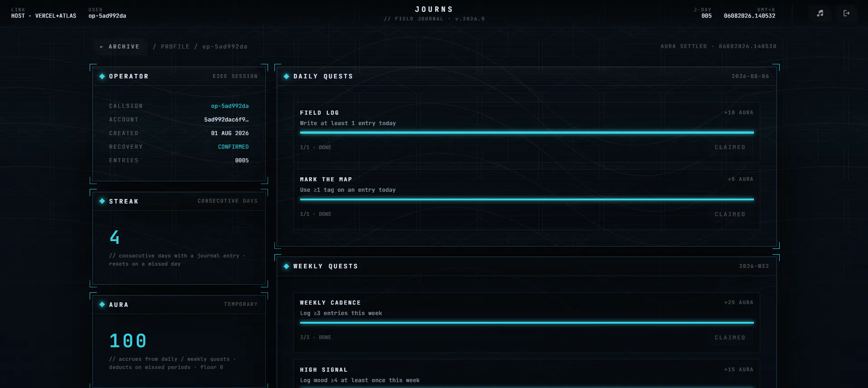Click 'Use ≥1 tag on an entry today'
Viewport: 868px width, 388px height.
pyautogui.click(x=348, y=190)
